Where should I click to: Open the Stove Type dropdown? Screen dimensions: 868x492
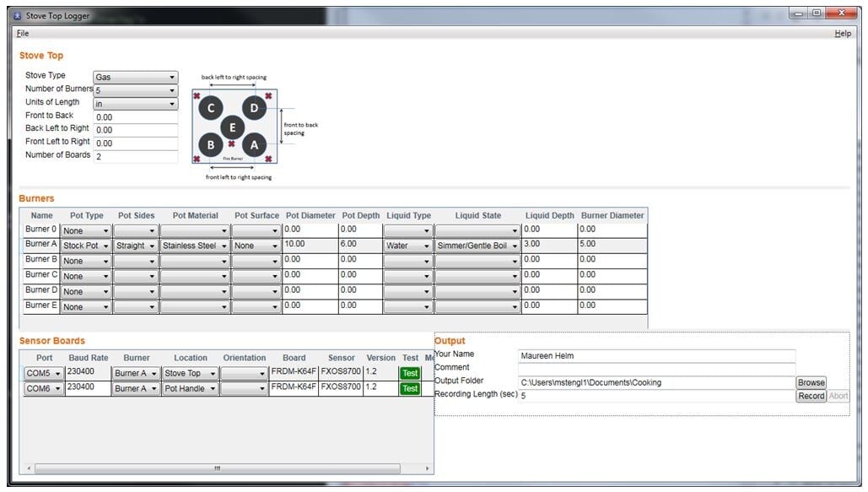pyautogui.click(x=135, y=77)
